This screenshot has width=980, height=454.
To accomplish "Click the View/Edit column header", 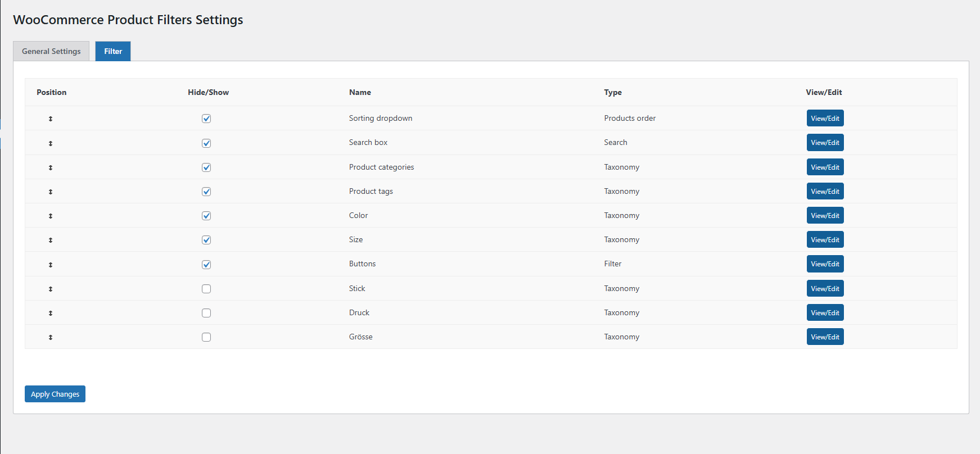I will [824, 92].
